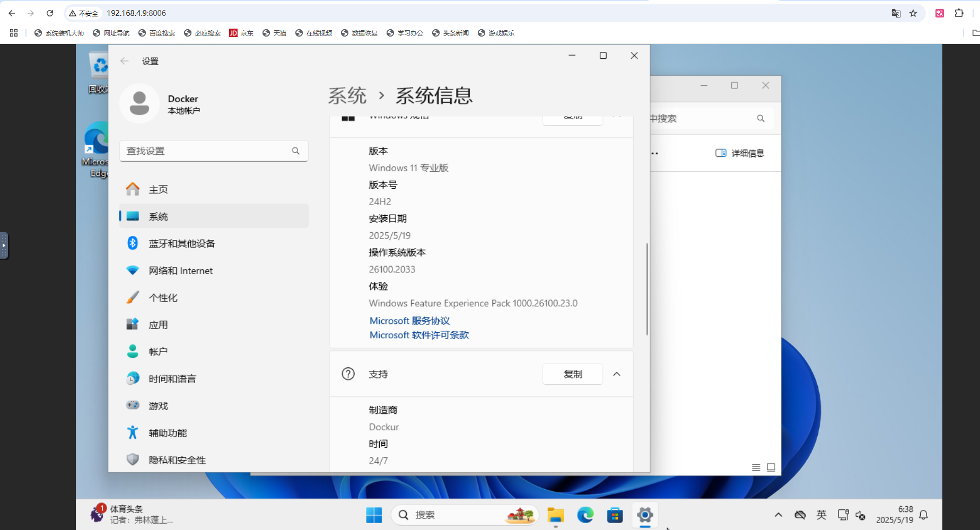Select 系统 in the settings sidebar
Screen dimensions: 980x530
point(214,216)
